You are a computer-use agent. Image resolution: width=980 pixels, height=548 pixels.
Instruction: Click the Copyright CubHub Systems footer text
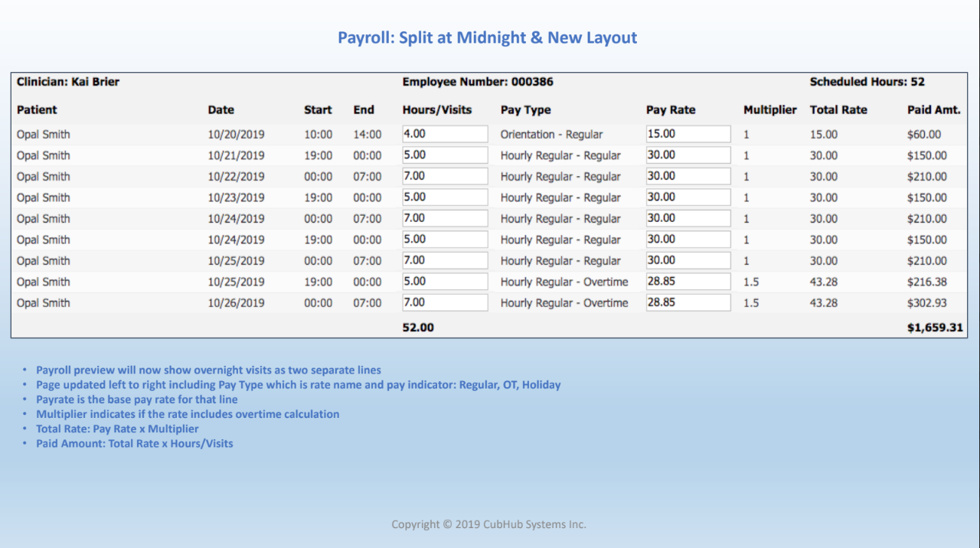488,524
